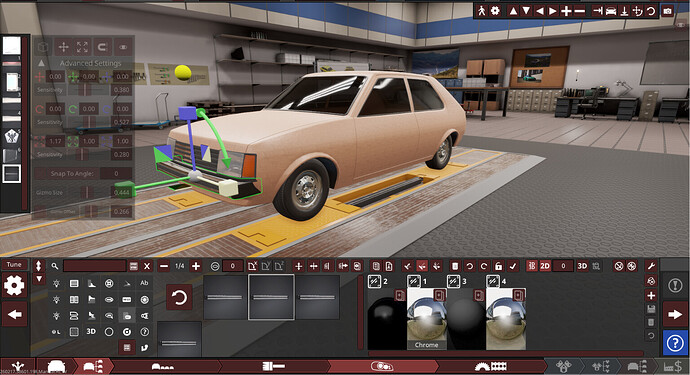The width and height of the screenshot is (690, 375).
Task: Expand the category list down arrow
Action: pos(39,279)
